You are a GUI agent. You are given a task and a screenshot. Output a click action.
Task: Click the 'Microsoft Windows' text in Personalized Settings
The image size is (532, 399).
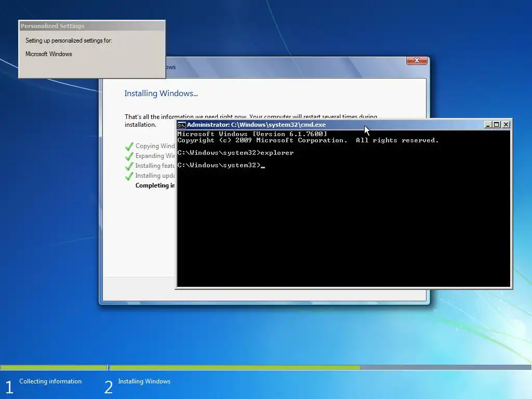click(48, 54)
